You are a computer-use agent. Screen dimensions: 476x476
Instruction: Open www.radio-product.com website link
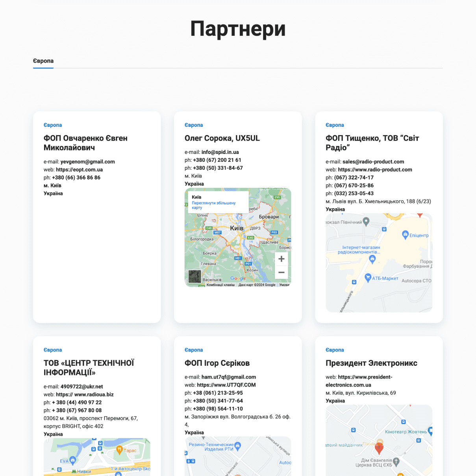pyautogui.click(x=375, y=170)
